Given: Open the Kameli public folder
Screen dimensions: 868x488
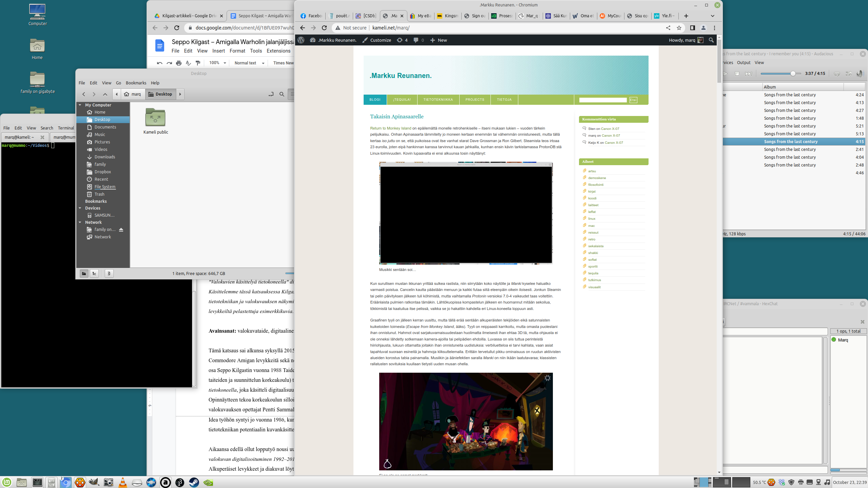Looking at the screenshot, I should 155,121.
